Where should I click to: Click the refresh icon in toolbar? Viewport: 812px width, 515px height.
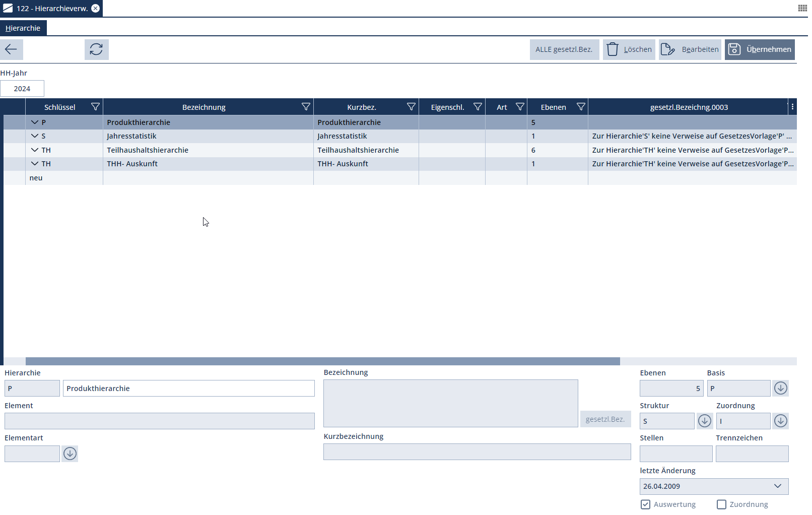point(96,49)
